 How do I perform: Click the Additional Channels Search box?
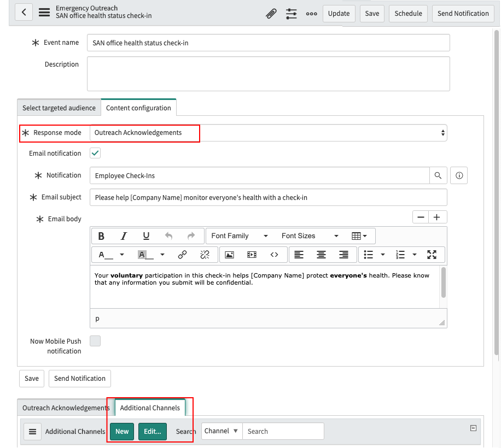point(283,431)
